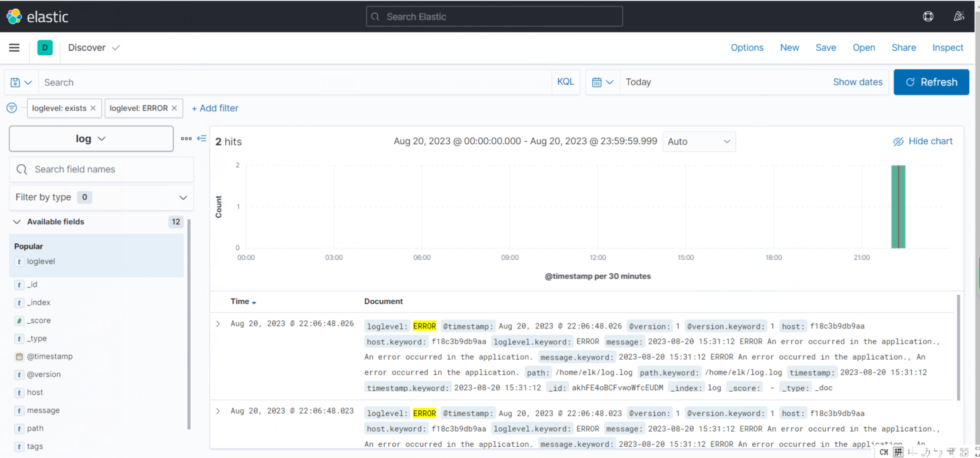Sort by the Time column header
980x458 pixels.
[243, 301]
